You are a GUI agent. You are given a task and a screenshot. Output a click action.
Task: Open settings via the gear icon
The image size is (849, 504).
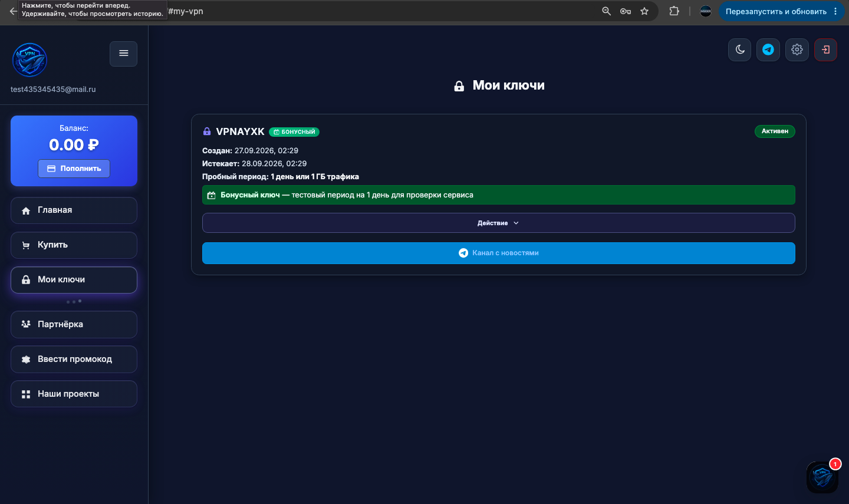pos(797,50)
